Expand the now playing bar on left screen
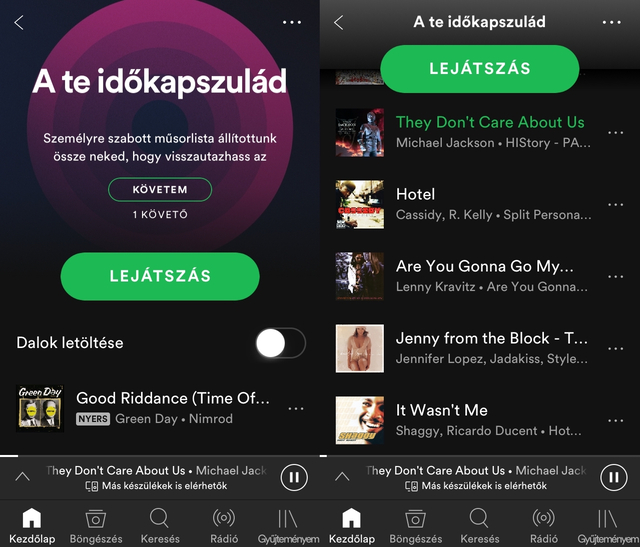 point(22,476)
